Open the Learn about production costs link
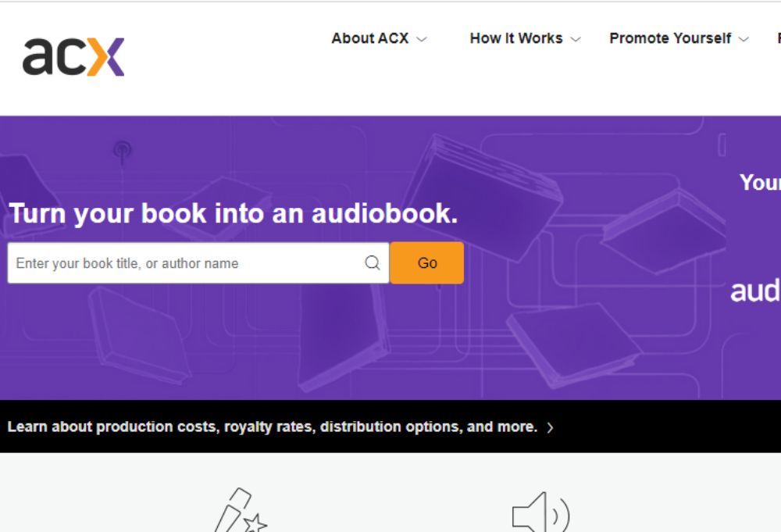Image resolution: width=781 pixels, height=532 pixels. [x=272, y=427]
